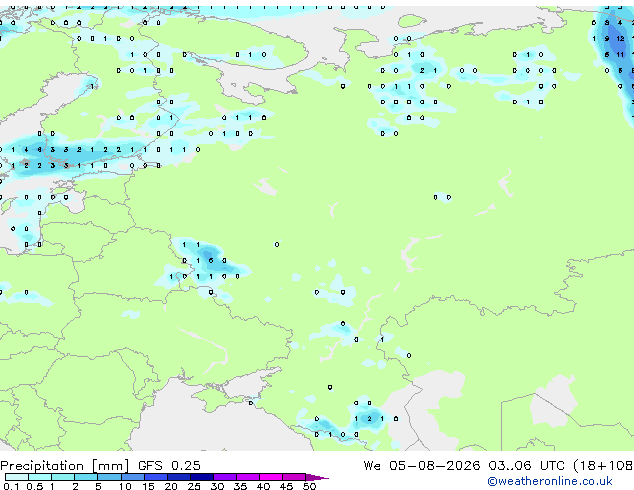Pick the 1–2 mm legend color swatch

coord(63,477)
